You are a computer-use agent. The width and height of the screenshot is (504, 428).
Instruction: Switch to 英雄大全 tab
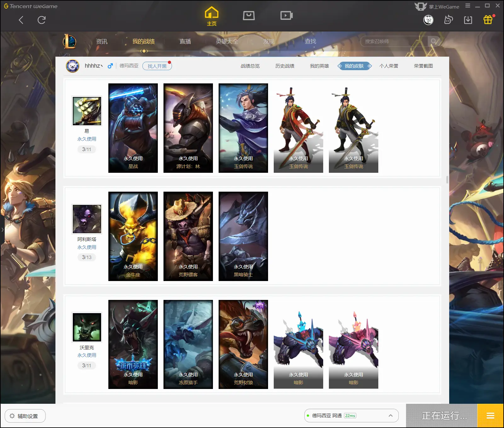(x=227, y=41)
